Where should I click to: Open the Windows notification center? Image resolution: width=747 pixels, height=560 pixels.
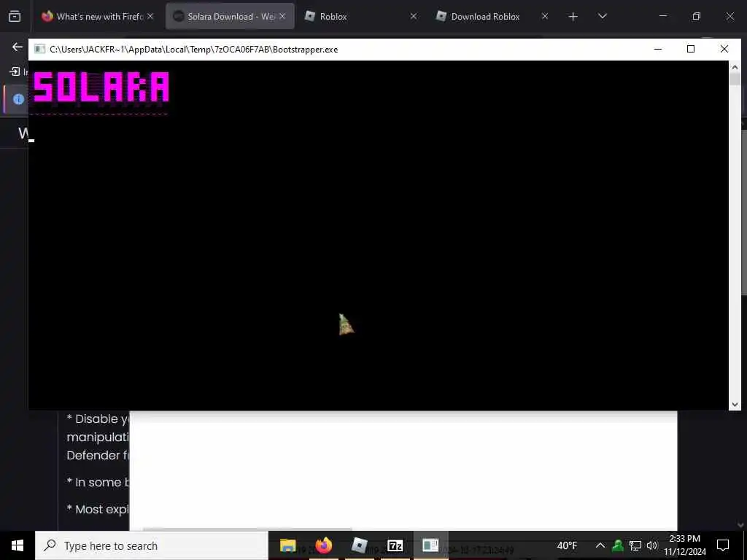pos(723,545)
